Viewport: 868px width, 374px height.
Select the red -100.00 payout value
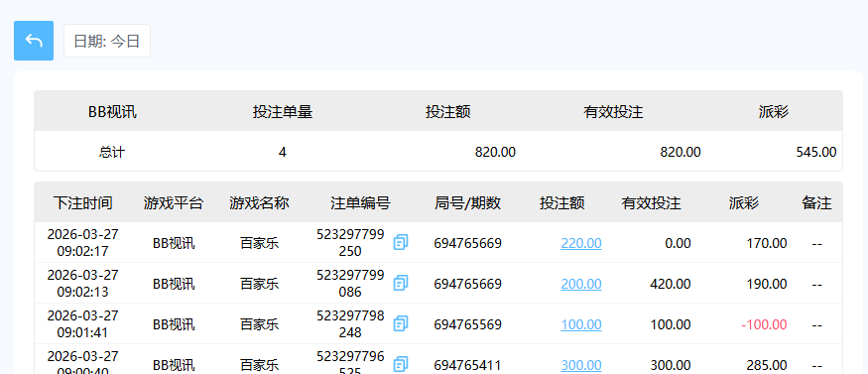[x=764, y=324]
